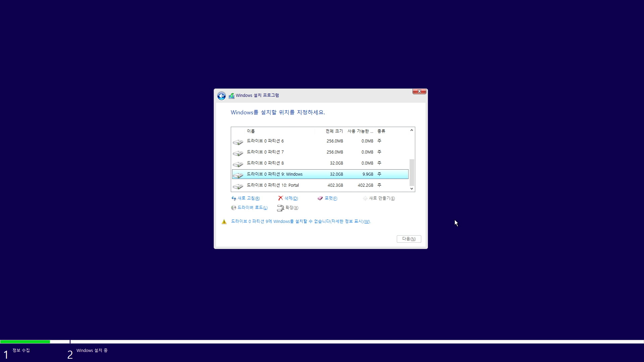Click the red X Delete (삭제) icon
The width and height of the screenshot is (644, 362).
point(280,198)
